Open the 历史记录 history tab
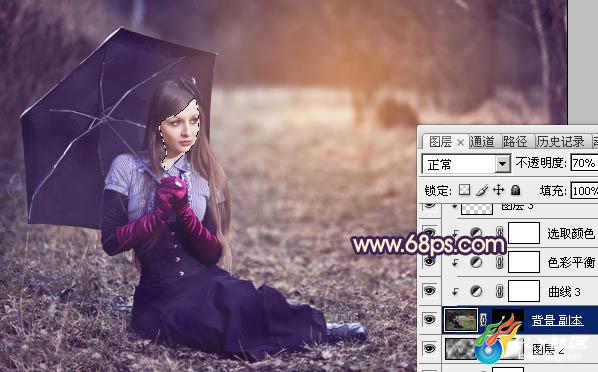The image size is (598, 372). point(561,142)
